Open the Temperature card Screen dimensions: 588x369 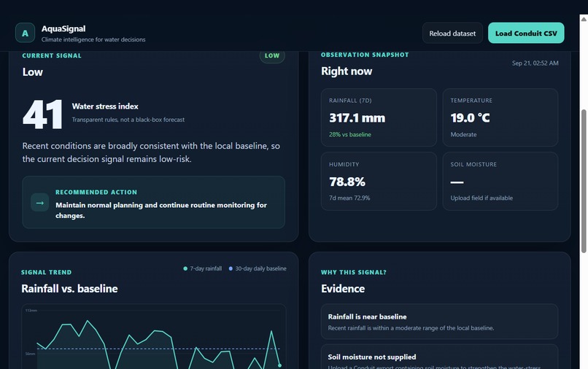500,117
